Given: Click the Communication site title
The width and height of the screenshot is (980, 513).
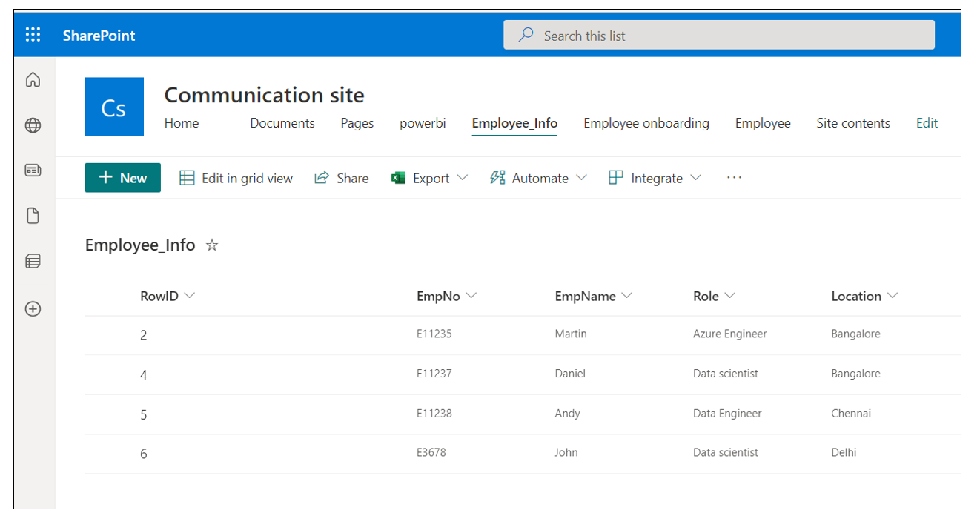Looking at the screenshot, I should (x=265, y=95).
